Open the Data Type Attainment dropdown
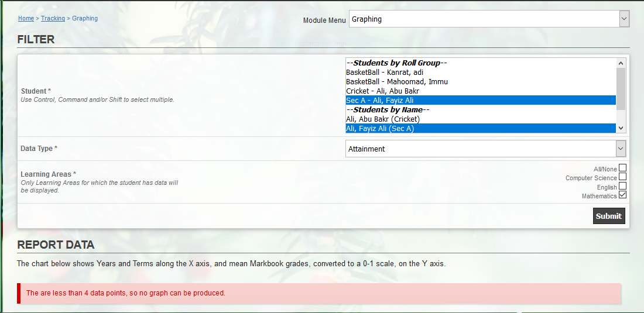 (x=486, y=149)
